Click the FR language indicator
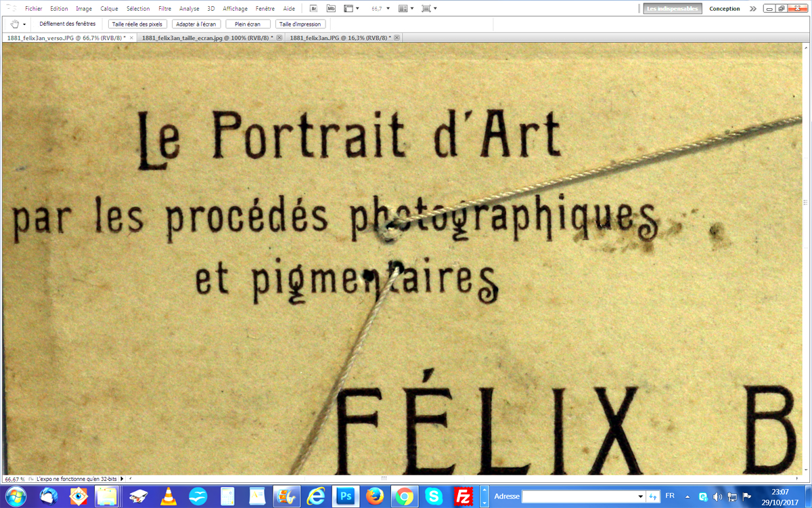Screen dimensions: 812x508 [x=670, y=496]
